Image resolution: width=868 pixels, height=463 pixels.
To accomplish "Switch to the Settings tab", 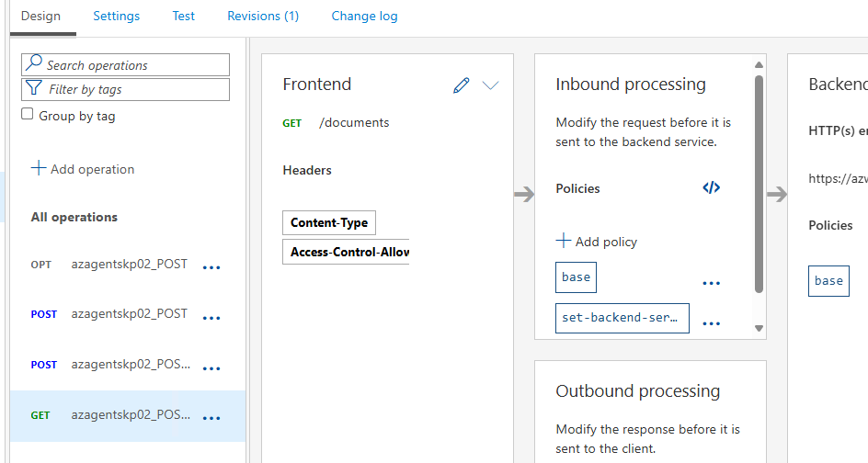I will [116, 16].
